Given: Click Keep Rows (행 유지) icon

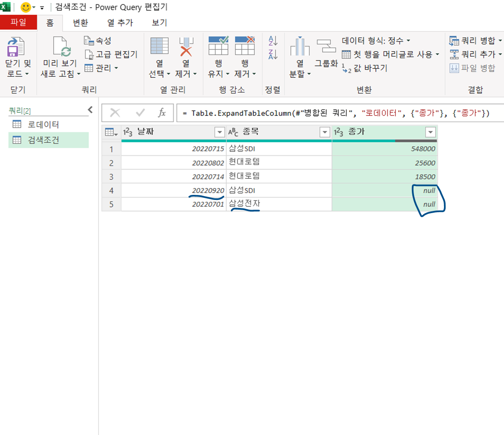Looking at the screenshot, I should click(x=219, y=46).
